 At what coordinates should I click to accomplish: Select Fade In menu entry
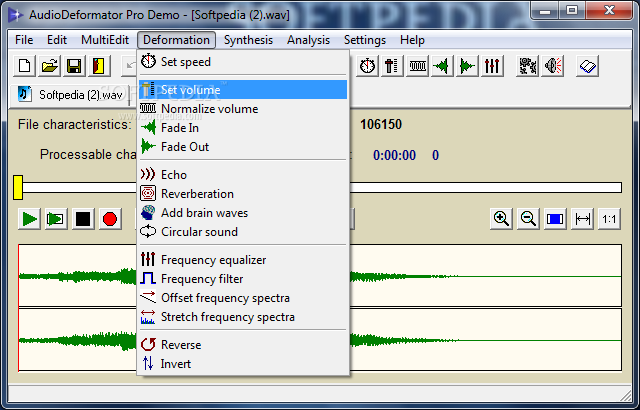point(243,128)
